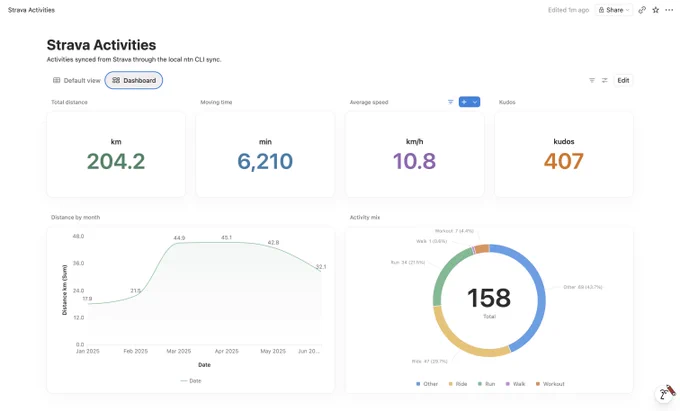The image size is (680, 411).
Task: Select the Dashboard tab
Action: point(134,80)
